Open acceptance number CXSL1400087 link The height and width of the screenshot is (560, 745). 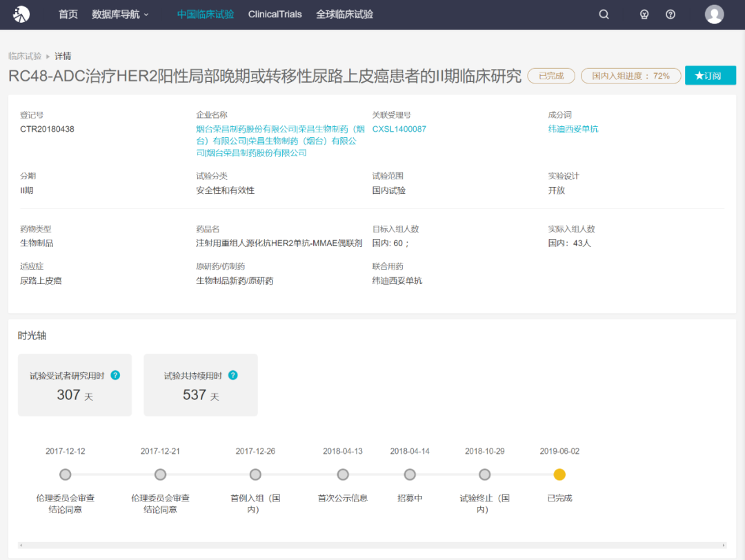[x=399, y=129]
